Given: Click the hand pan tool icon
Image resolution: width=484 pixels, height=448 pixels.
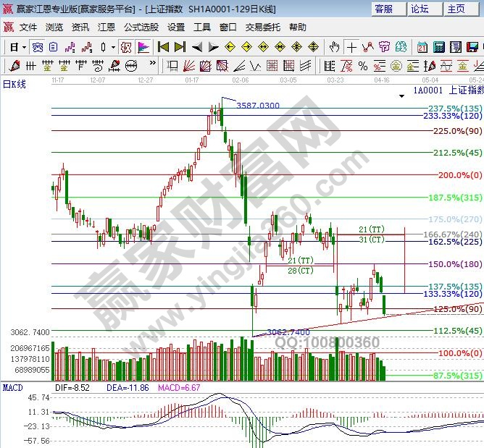Looking at the screenshot, I should (x=334, y=47).
